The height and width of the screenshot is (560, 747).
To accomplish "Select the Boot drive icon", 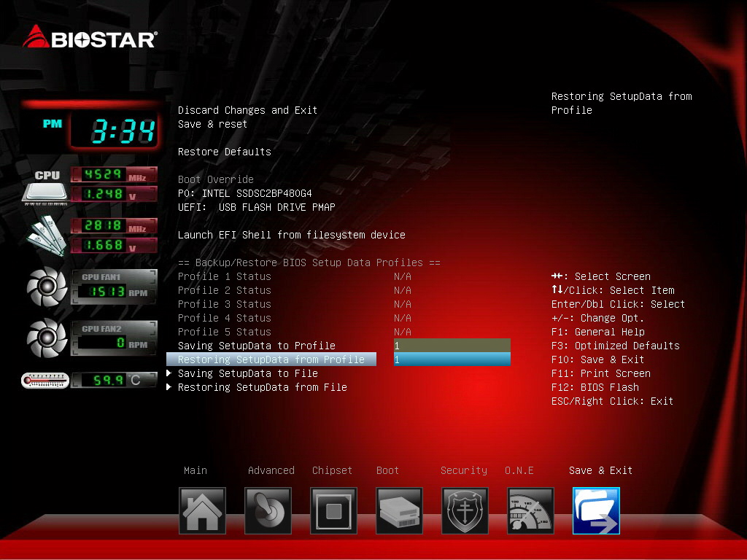I will click(x=399, y=510).
